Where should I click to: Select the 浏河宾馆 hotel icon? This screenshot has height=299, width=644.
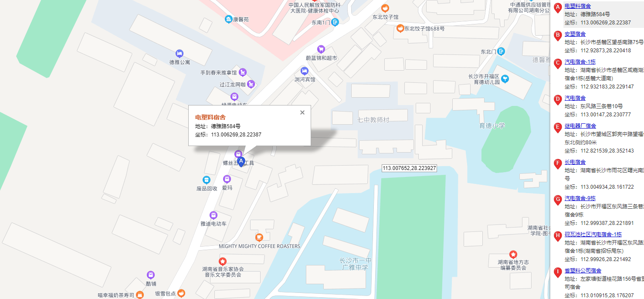click(x=305, y=71)
